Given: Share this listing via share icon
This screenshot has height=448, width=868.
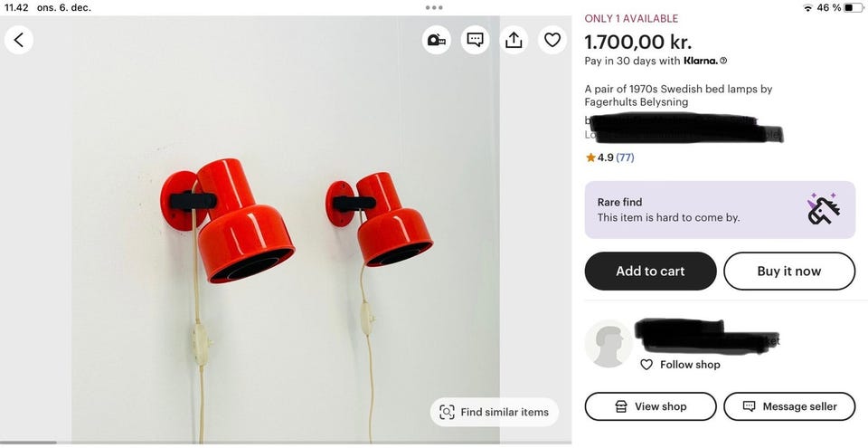Looking at the screenshot, I should pos(514,40).
